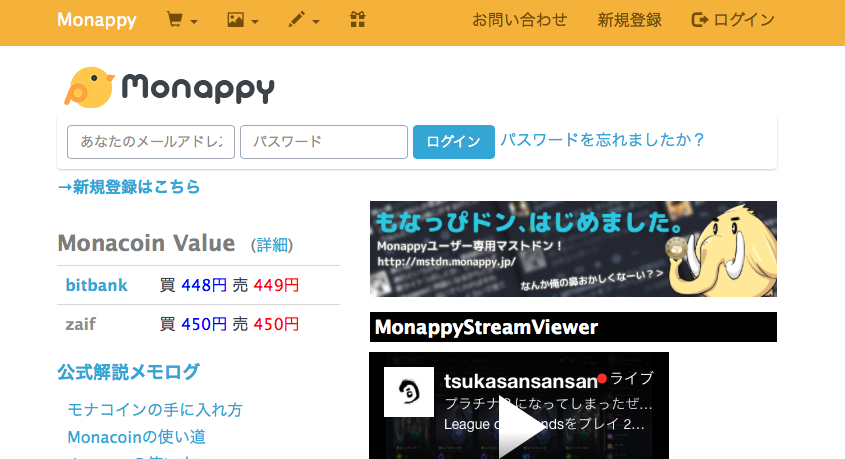Viewport: 845px width, 459px height.
Task: Follow the →新規登録はこちら link
Action: tap(129, 186)
